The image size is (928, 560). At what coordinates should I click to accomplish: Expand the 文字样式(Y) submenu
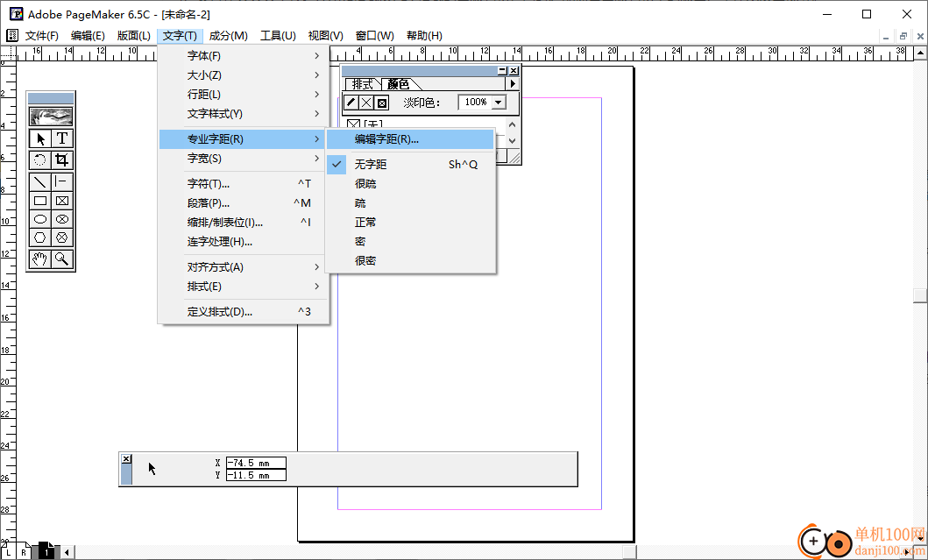click(244, 114)
